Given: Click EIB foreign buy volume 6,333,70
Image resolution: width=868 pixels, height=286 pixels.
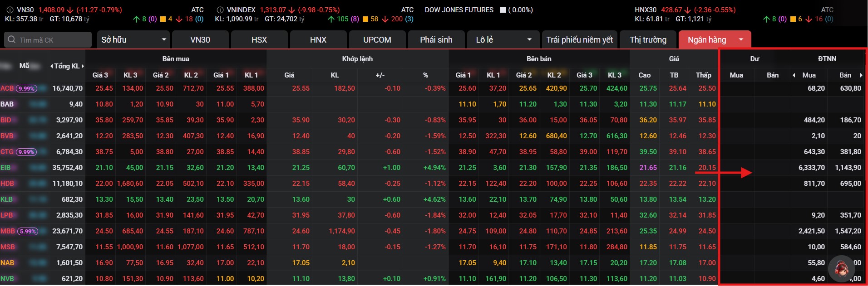Looking at the screenshot, I should point(812,168).
